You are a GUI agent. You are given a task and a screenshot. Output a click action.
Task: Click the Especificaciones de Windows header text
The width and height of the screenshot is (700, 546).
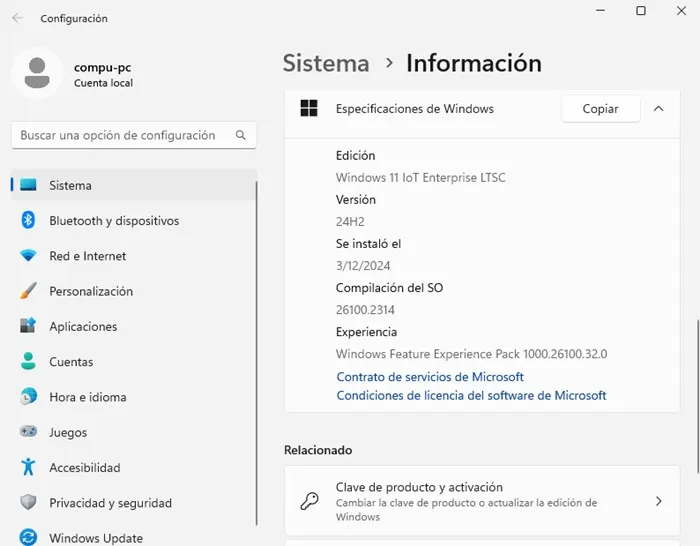point(415,108)
